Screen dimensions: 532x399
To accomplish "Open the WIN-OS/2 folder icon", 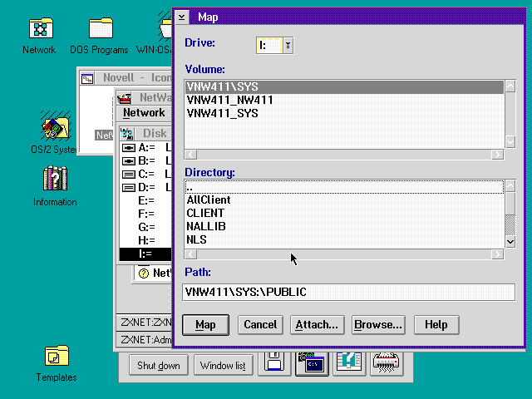I will (165, 27).
